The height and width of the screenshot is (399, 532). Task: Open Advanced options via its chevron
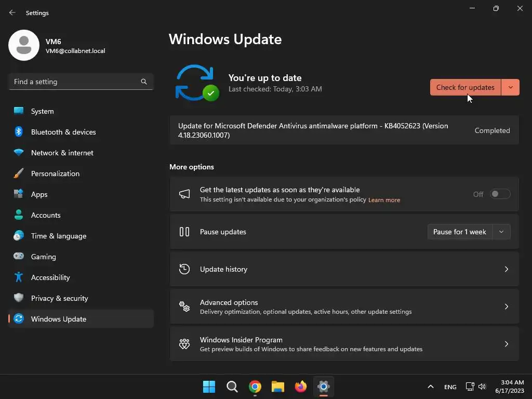coord(506,307)
